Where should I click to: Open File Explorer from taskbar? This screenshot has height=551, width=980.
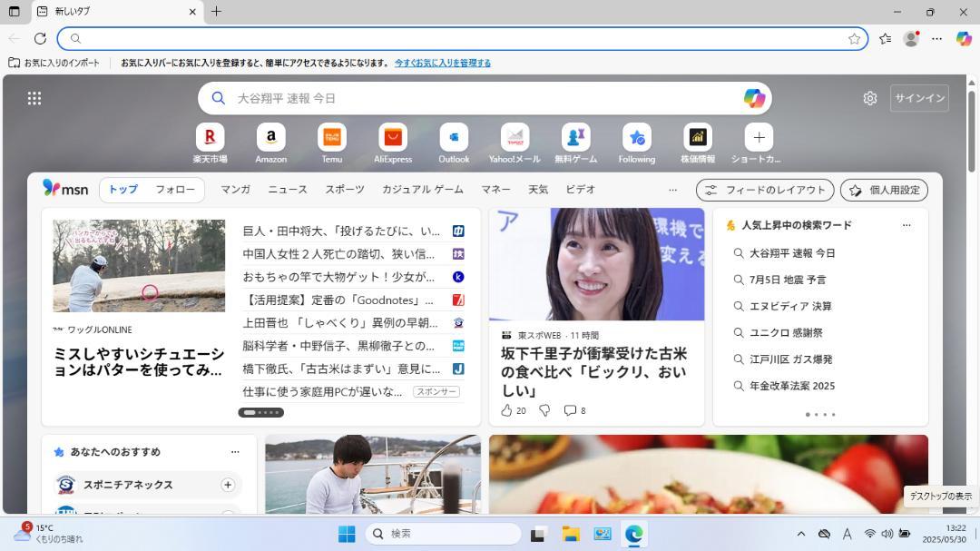570,534
